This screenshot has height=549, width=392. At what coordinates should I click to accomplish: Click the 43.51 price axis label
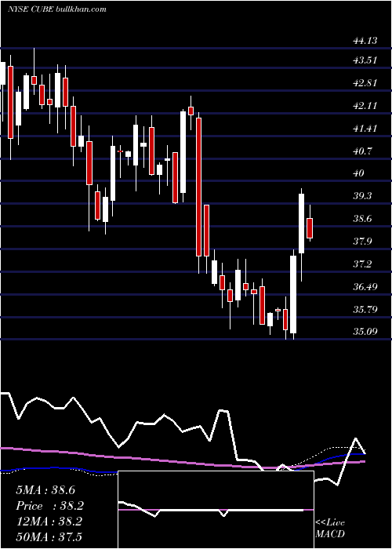point(365,60)
